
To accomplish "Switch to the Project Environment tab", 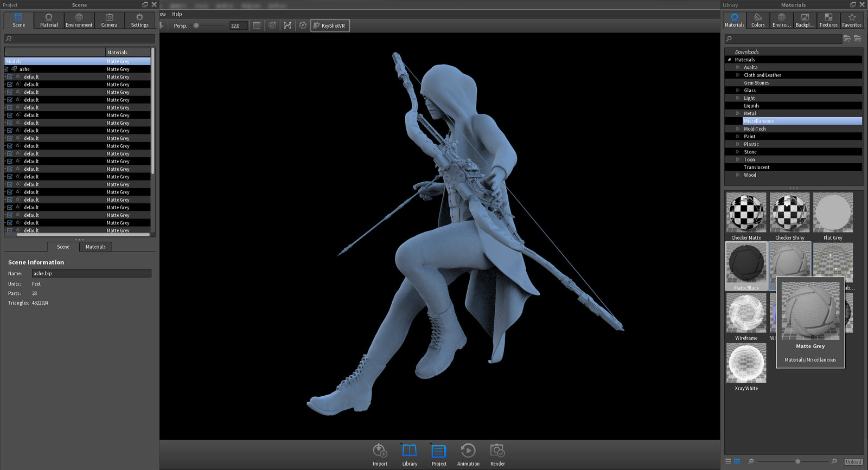I will [x=79, y=20].
